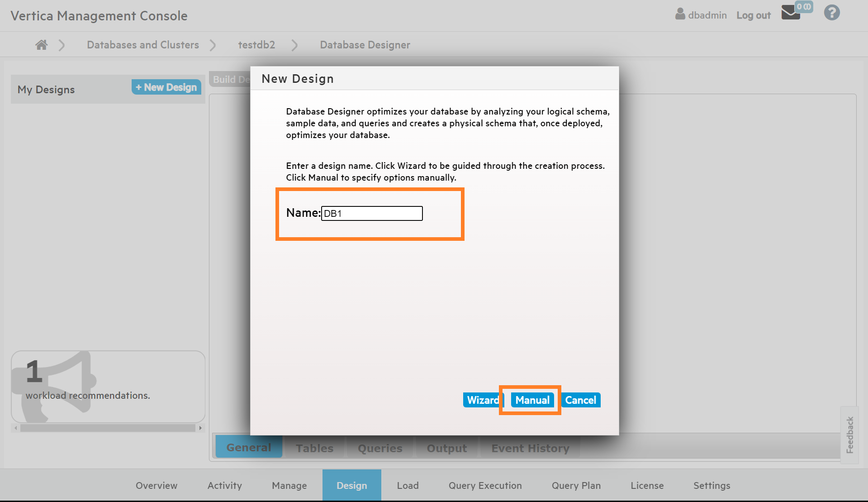
Task: Open the Feedback side tab
Action: 849,435
